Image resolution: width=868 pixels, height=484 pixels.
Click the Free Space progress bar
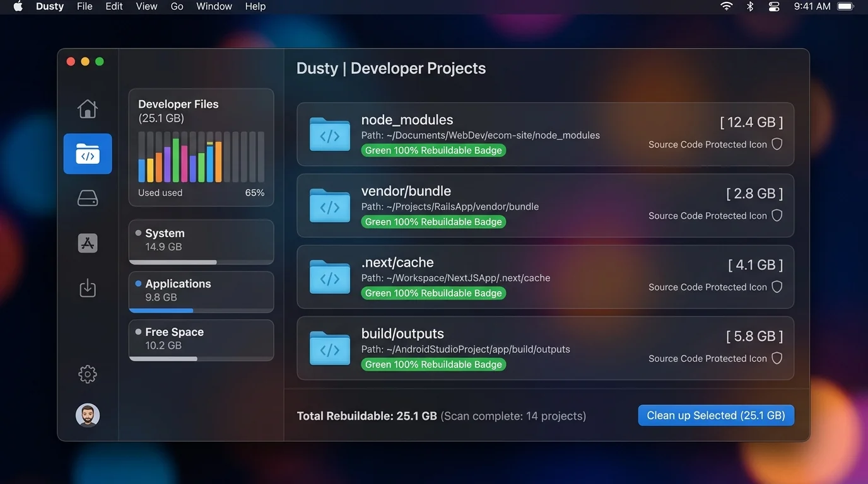click(x=201, y=359)
